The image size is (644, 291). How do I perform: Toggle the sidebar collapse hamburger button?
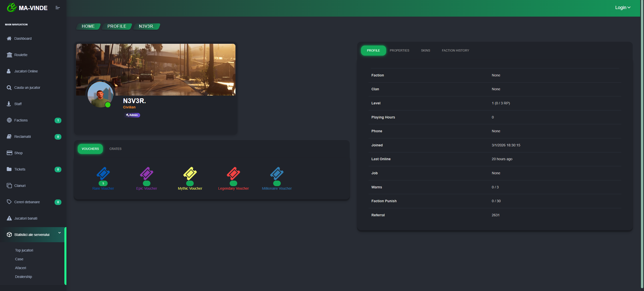pos(58,8)
